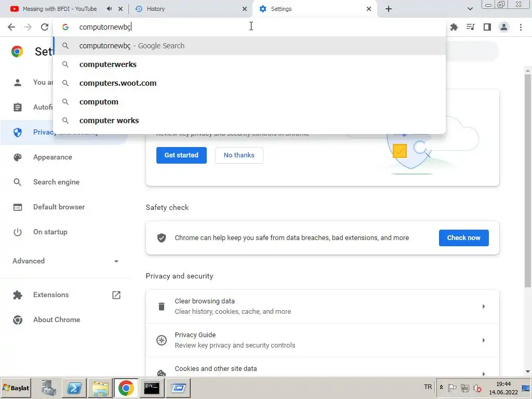Open the media control icon in toolbar
Image resolution: width=532 pixels, height=399 pixels.
tap(471, 27)
